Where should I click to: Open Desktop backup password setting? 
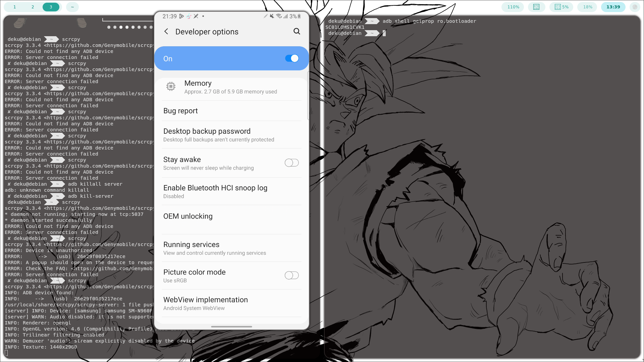point(231,135)
